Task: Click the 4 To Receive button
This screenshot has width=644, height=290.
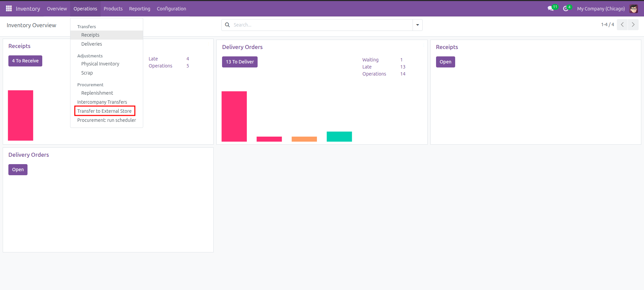Action: pyautogui.click(x=25, y=61)
